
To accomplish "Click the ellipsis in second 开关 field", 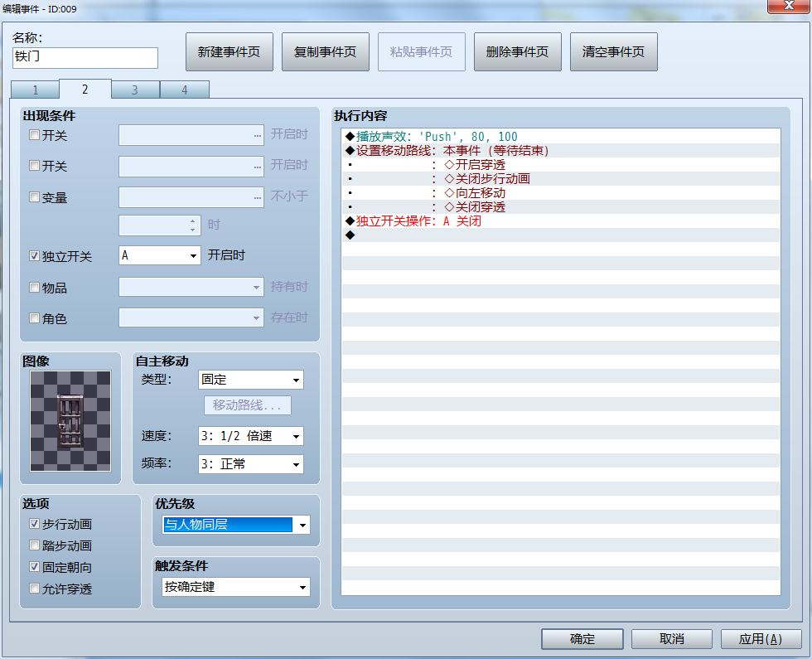I will [258, 167].
